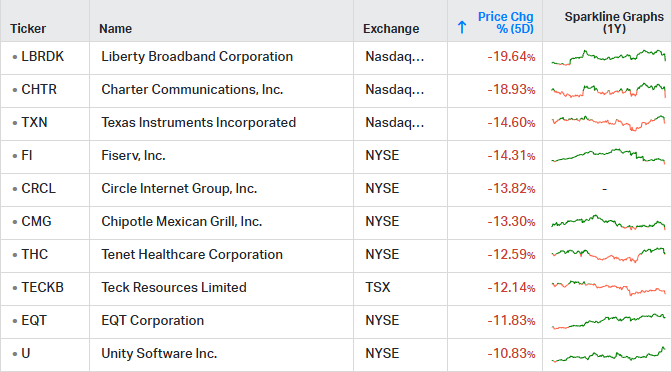Open the Unity Software sparkline graph
This screenshot has height=372, width=671.
coord(609,354)
